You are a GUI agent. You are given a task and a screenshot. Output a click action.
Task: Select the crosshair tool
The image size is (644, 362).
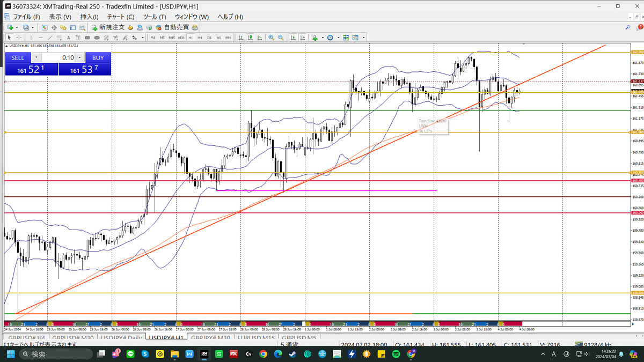pyautogui.click(x=19, y=38)
